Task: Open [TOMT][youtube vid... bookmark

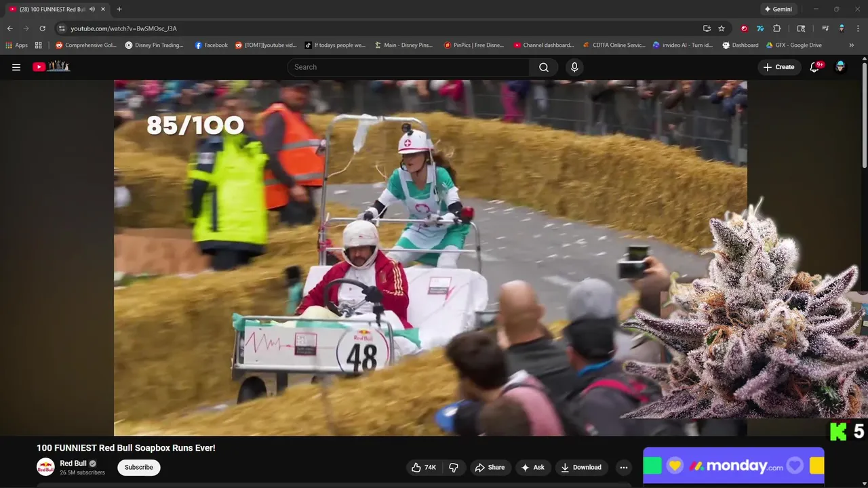Action: click(x=266, y=45)
